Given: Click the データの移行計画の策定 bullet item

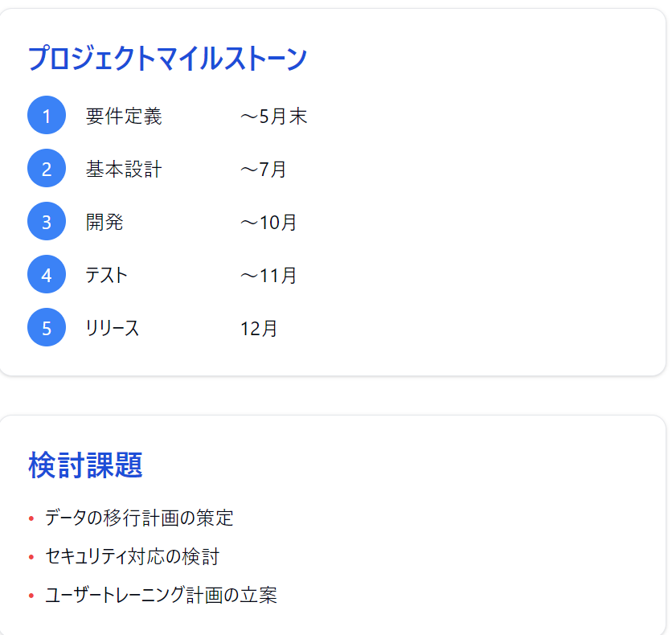Looking at the screenshot, I should 139,518.
